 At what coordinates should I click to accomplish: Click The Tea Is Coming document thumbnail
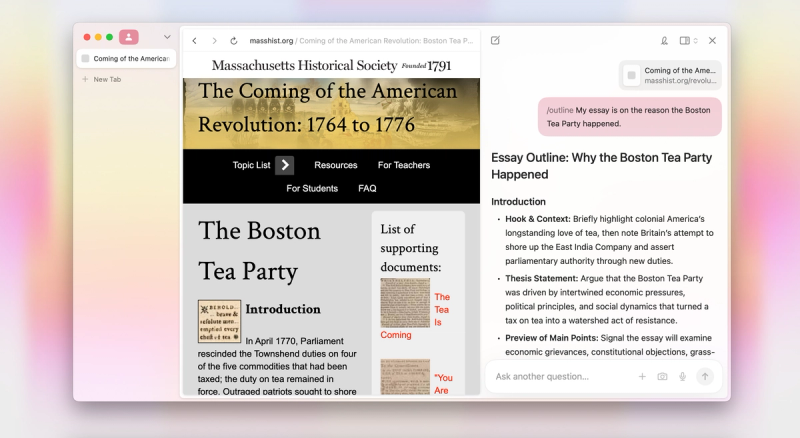(x=405, y=303)
